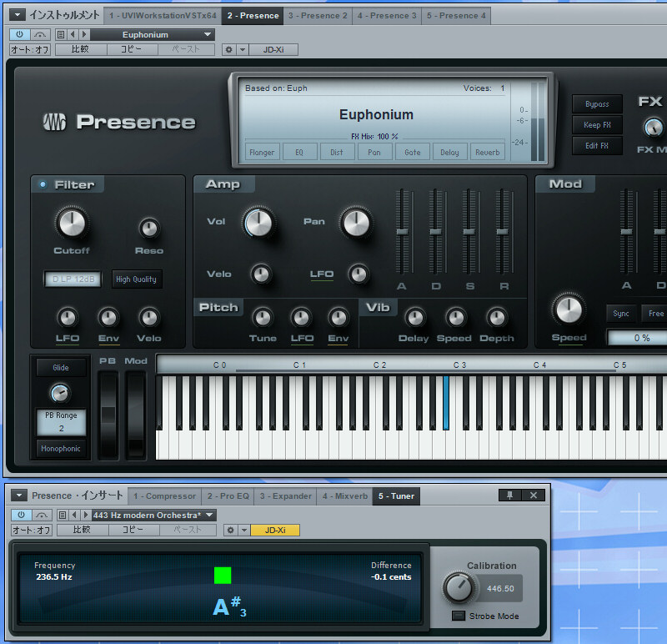Click the Amp Attack (A) slider
Image resolution: width=667 pixels, height=644 pixels.
(402, 232)
